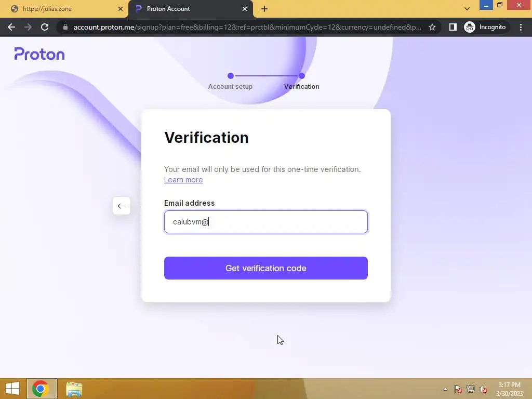Bookmark this page with the star icon
Viewport: 532px width, 399px height.
[432, 27]
